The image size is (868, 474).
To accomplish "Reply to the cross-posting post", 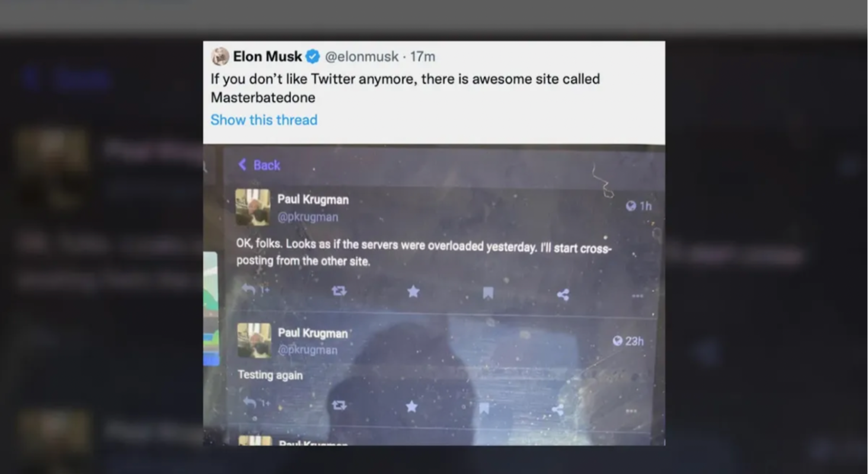I will [x=250, y=289].
